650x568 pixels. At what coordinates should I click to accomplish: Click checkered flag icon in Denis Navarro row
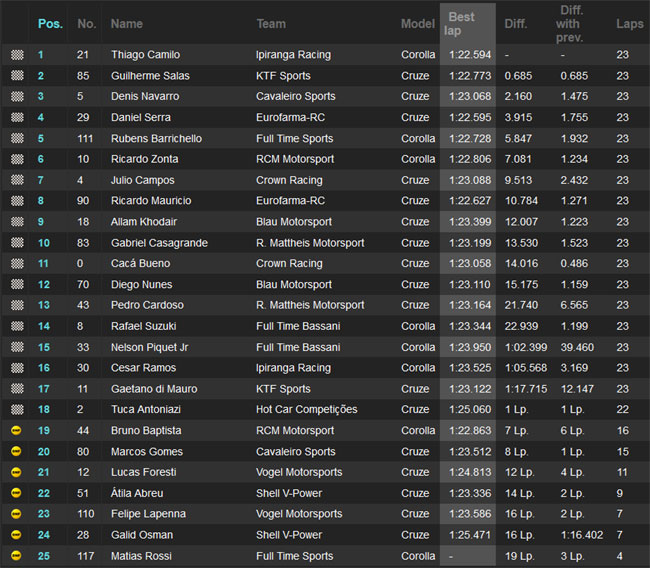pos(17,97)
